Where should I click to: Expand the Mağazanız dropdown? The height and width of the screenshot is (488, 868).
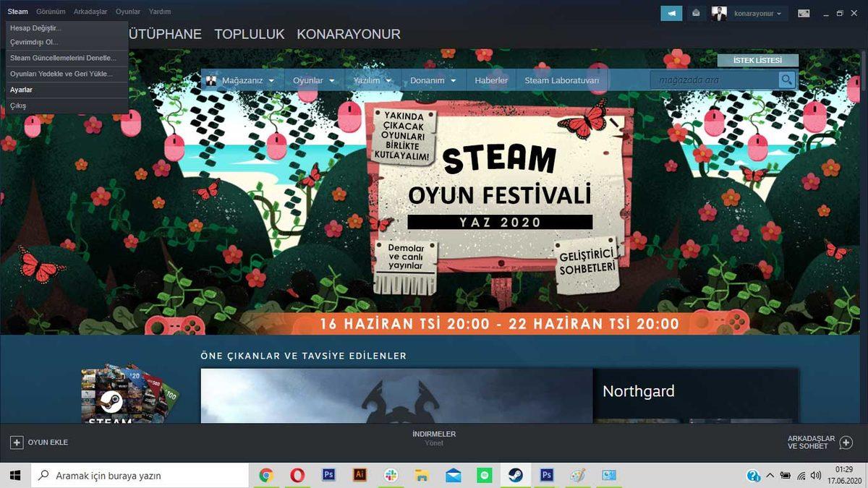(244, 80)
